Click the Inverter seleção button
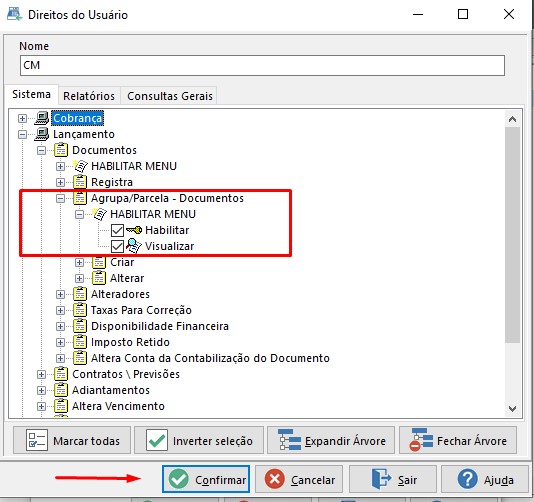The width and height of the screenshot is (534, 502). pos(199,440)
